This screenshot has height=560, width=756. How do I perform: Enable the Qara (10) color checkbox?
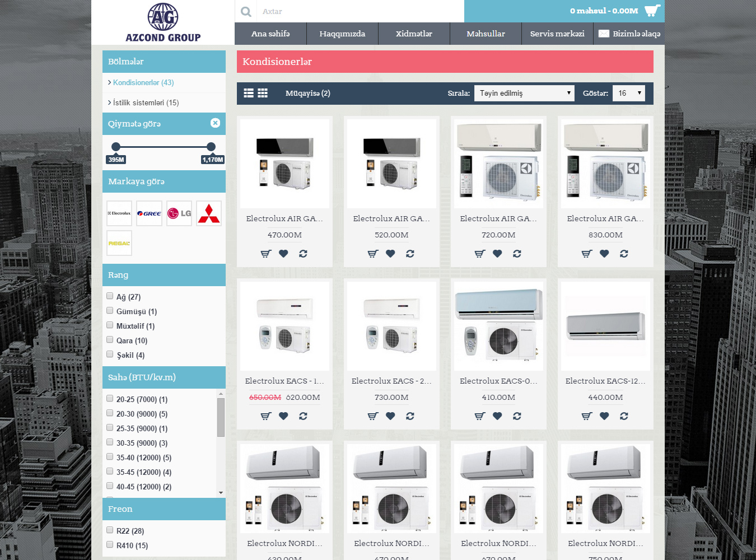click(x=110, y=340)
